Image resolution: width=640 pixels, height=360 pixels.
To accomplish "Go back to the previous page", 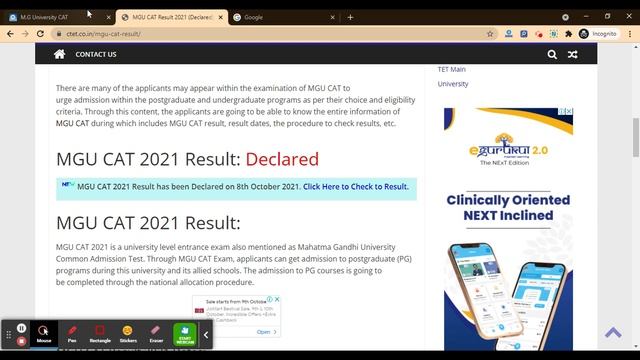I will point(10,34).
